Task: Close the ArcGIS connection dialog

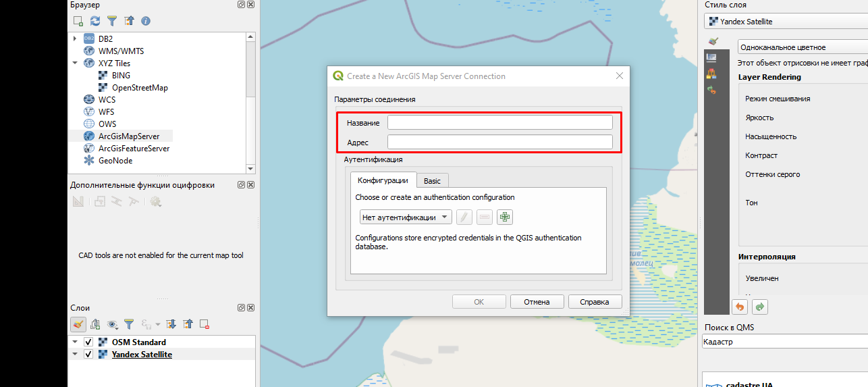Action: [x=619, y=76]
